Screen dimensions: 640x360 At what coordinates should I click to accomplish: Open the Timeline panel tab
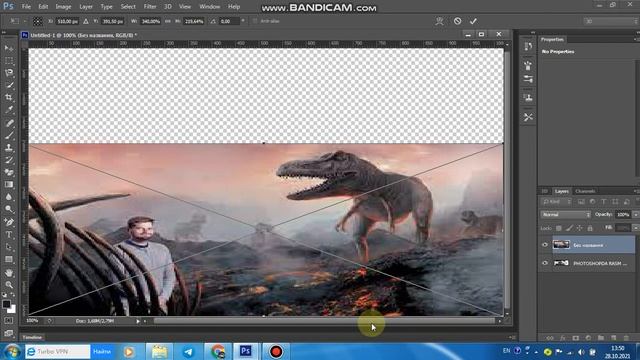click(x=32, y=338)
